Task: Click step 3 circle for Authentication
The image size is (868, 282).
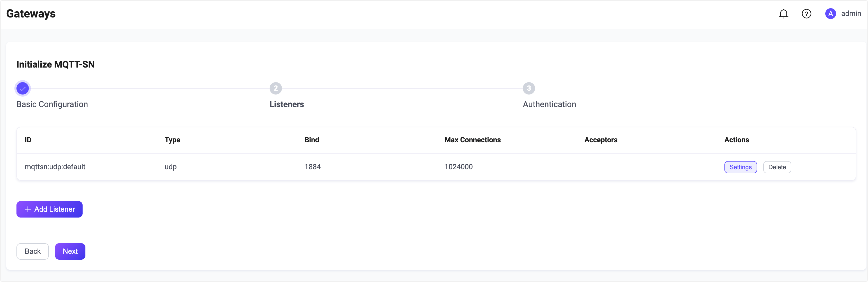Action: 529,89
